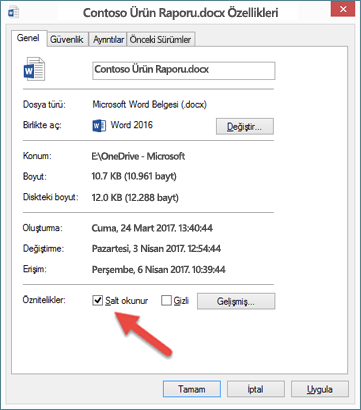Click the 'Word 2016' program name

pyautogui.click(x=132, y=125)
